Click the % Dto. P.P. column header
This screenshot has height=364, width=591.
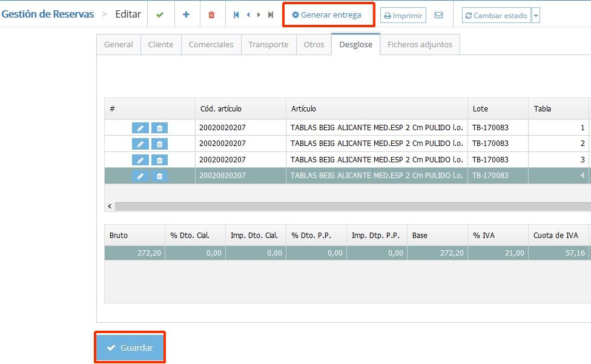click(x=316, y=236)
